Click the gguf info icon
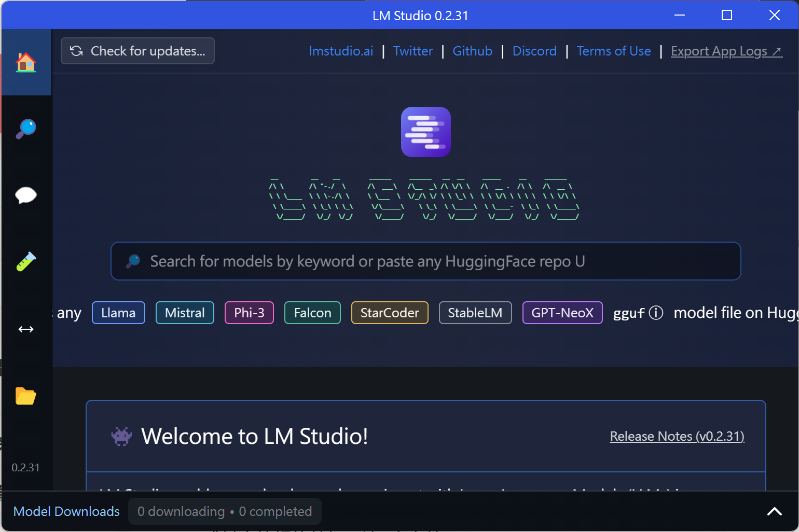The height and width of the screenshot is (532, 799). click(x=656, y=313)
